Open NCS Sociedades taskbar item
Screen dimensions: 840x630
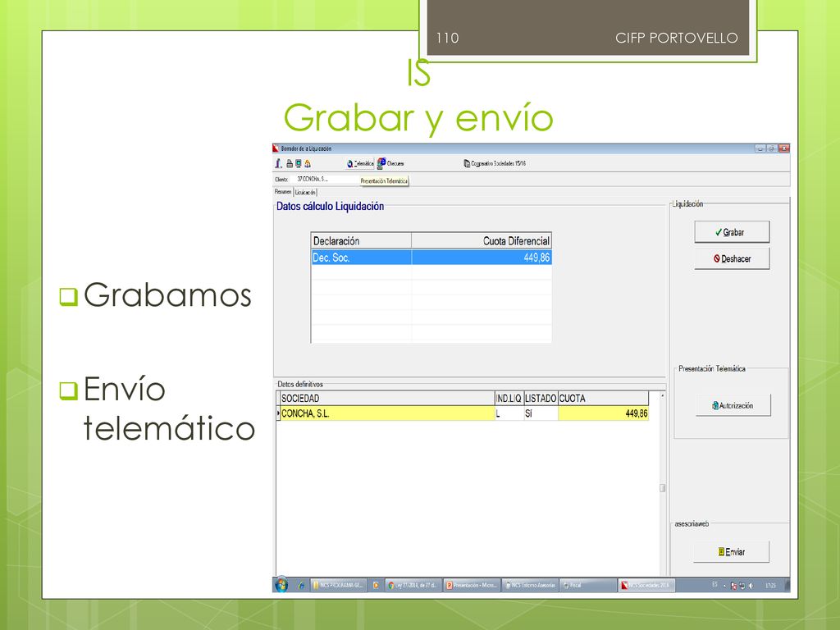point(646,586)
